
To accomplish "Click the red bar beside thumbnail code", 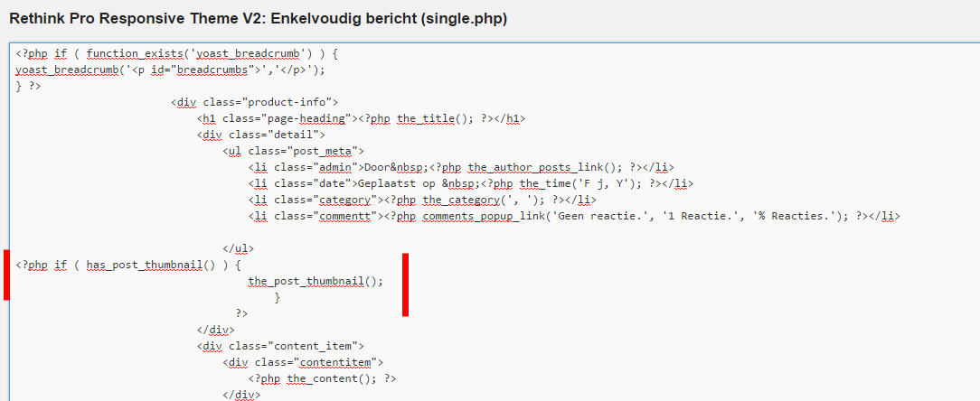I will [406, 284].
